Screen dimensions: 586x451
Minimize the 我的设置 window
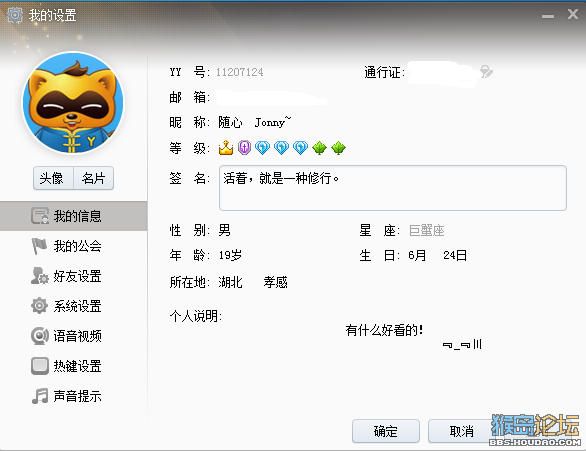548,16
